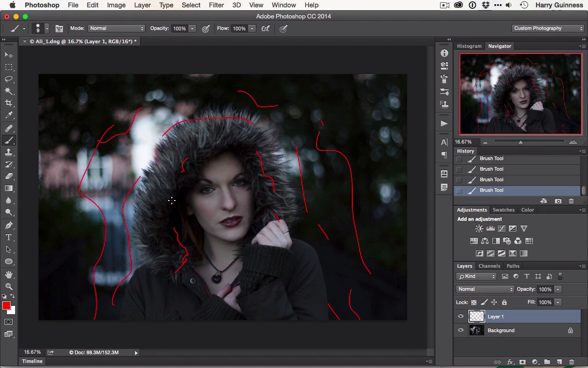This screenshot has width=588, height=368.
Task: Select the Pen tool
Action: (9, 225)
